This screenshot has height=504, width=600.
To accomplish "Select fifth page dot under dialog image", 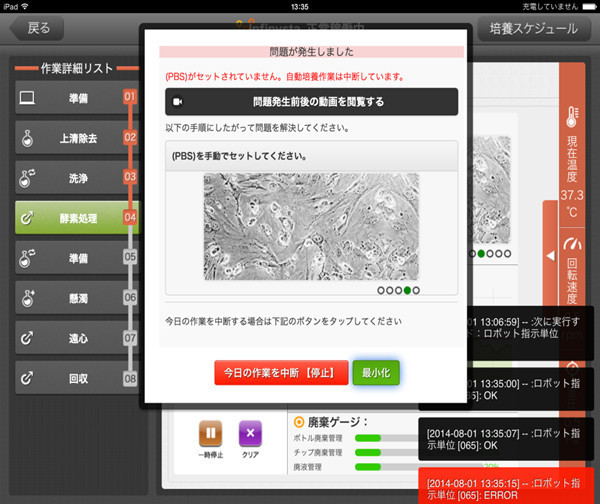I will [416, 290].
